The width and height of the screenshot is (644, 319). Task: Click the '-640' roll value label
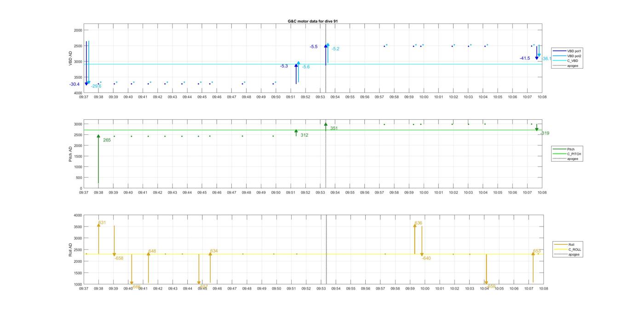pyautogui.click(x=426, y=258)
